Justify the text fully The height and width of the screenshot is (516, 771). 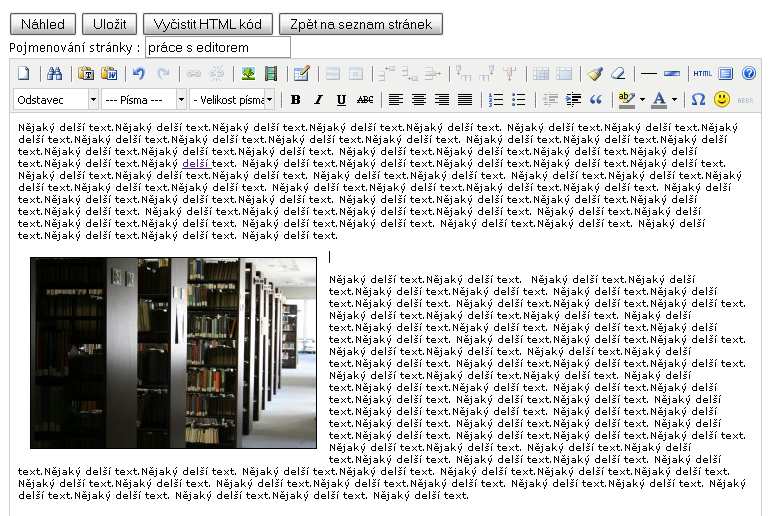pos(465,100)
